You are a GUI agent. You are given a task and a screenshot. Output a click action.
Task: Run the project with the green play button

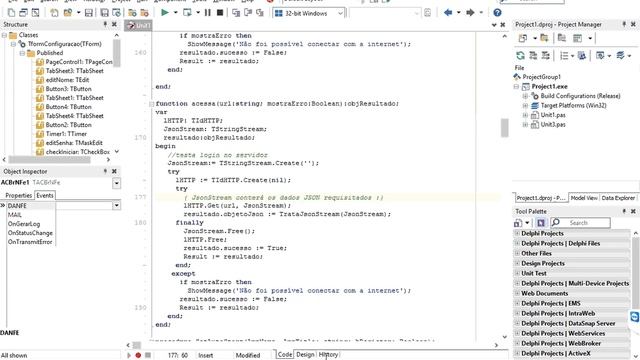point(164,13)
